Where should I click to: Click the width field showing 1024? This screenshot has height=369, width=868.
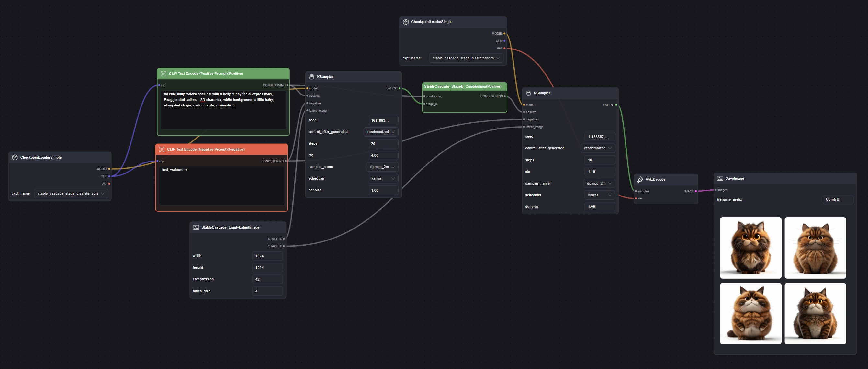point(267,256)
